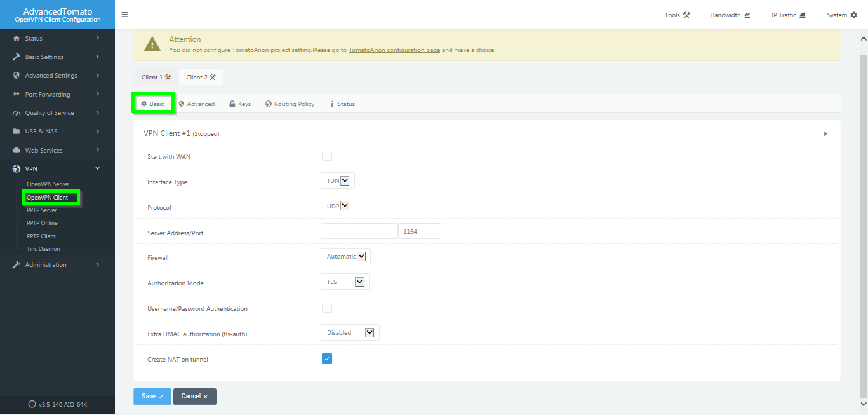The image size is (868, 415).
Task: Open the Interface Type TUN dropdown
Action: tap(338, 181)
